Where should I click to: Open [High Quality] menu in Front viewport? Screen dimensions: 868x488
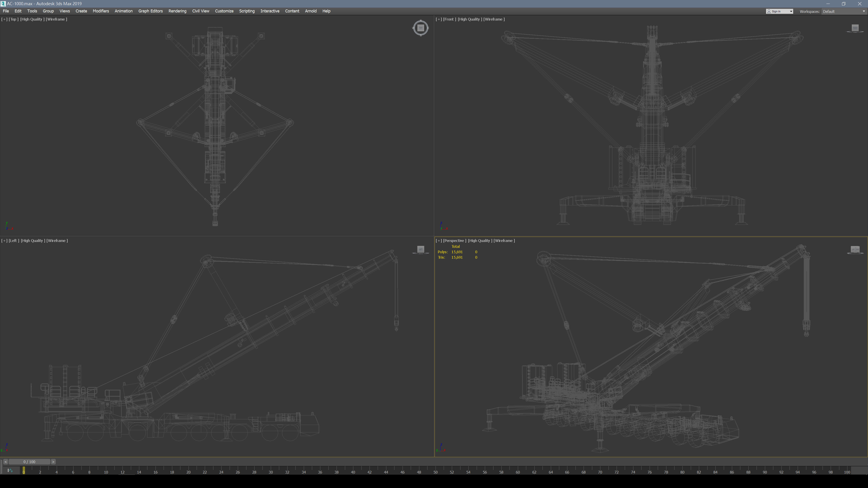pos(470,19)
